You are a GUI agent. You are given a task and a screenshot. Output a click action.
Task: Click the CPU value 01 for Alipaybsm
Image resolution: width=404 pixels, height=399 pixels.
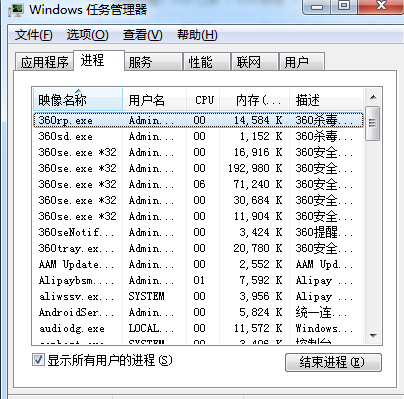pos(199,280)
